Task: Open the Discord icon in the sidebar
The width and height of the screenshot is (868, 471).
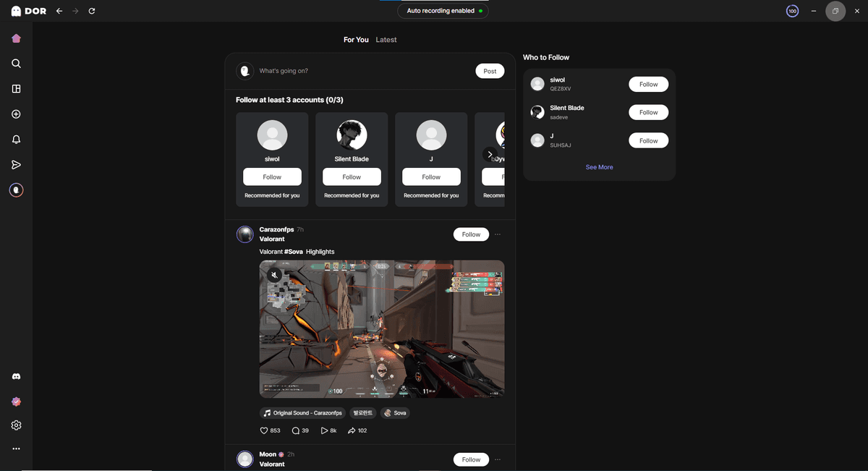Action: pyautogui.click(x=16, y=377)
